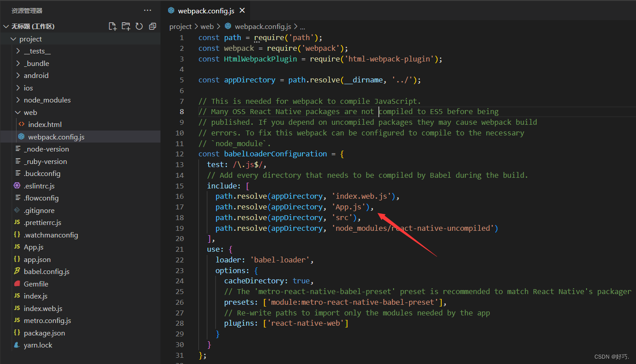This screenshot has width=636, height=364.
Task: Click line number 12 in the gutter
Action: 180,154
